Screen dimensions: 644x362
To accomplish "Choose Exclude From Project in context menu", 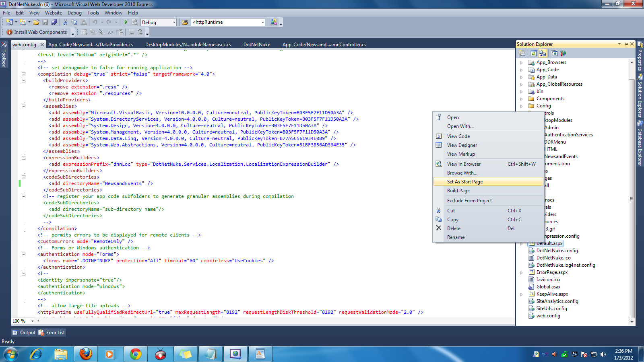I will pos(489,201).
